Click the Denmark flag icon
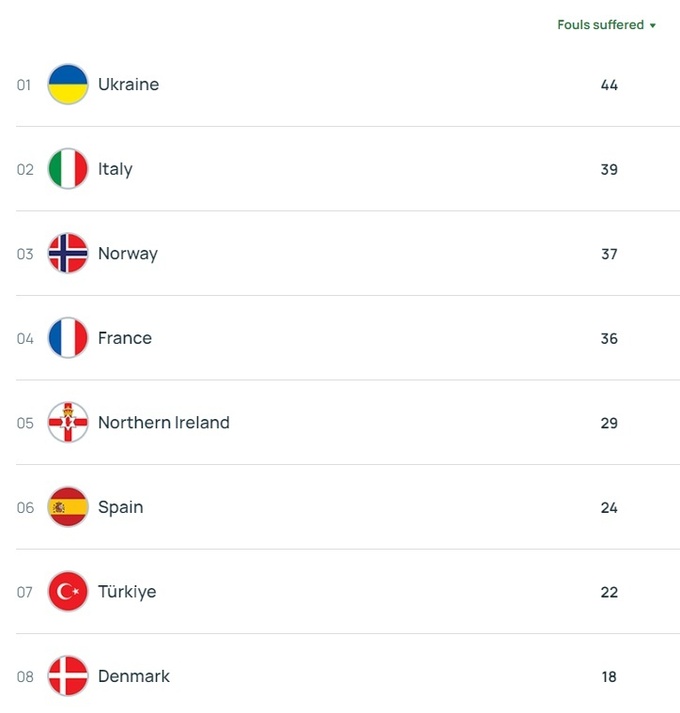Viewport: 680px width, 713px height. click(68, 676)
